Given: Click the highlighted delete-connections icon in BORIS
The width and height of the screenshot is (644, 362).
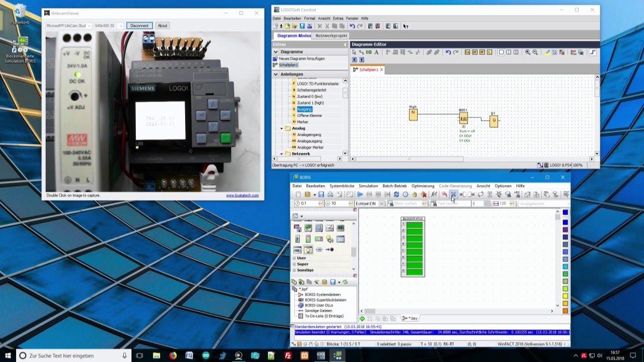Looking at the screenshot, I should 453,195.
